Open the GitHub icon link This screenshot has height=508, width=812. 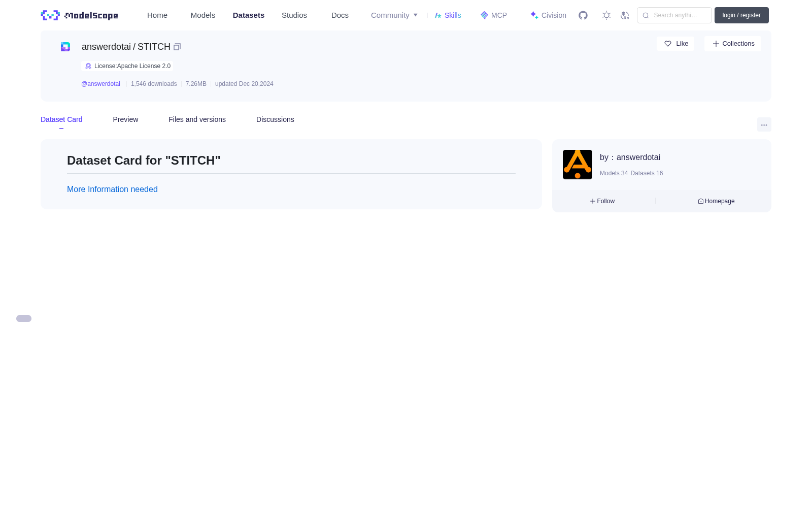coord(583,15)
